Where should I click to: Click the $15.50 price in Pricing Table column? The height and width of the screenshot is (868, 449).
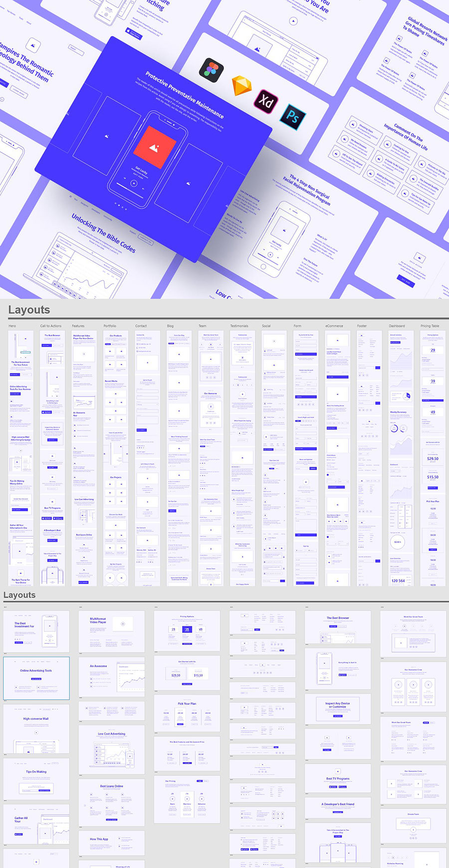tap(433, 477)
